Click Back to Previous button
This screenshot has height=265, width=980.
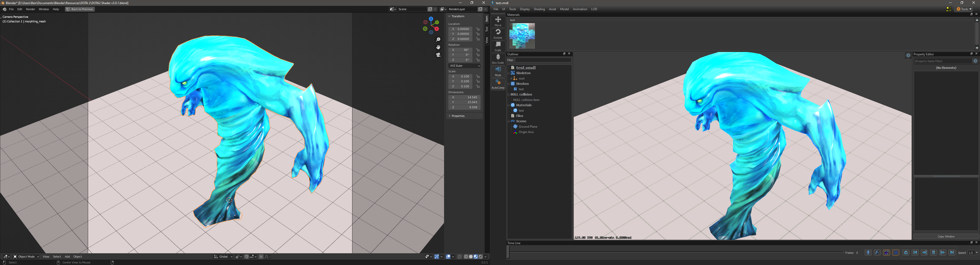(80, 9)
